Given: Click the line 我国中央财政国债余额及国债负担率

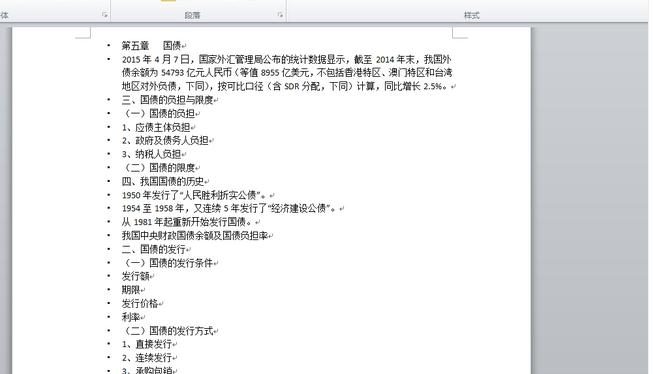Looking at the screenshot, I should click(x=195, y=235).
